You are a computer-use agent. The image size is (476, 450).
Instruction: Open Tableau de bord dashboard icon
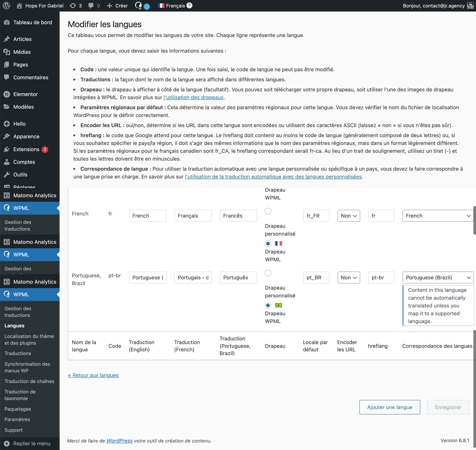click(7, 22)
